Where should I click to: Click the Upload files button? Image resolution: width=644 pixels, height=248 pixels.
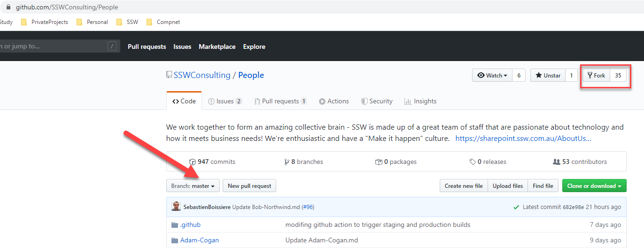508,186
